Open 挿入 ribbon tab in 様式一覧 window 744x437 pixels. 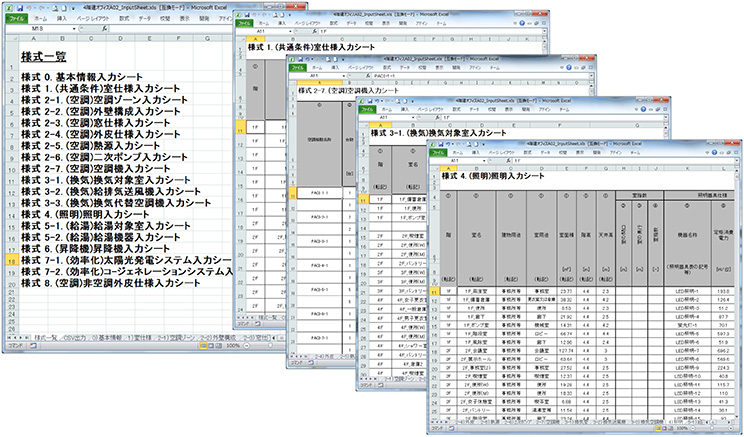pyautogui.click(x=62, y=19)
